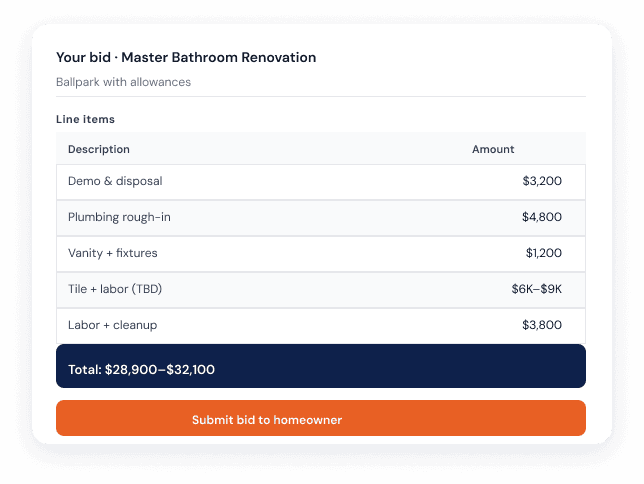Image resolution: width=644 pixels, height=484 pixels.
Task: Select the Vanity + fixtures row
Action: (x=321, y=254)
